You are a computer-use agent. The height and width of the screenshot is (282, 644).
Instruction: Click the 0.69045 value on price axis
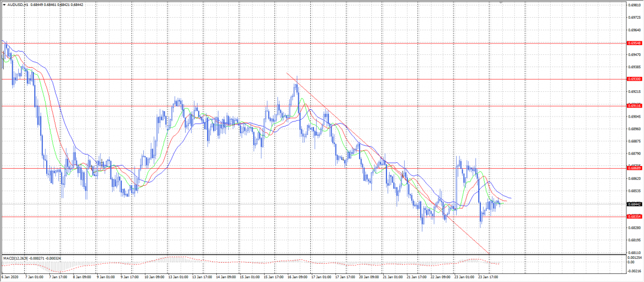coord(634,117)
